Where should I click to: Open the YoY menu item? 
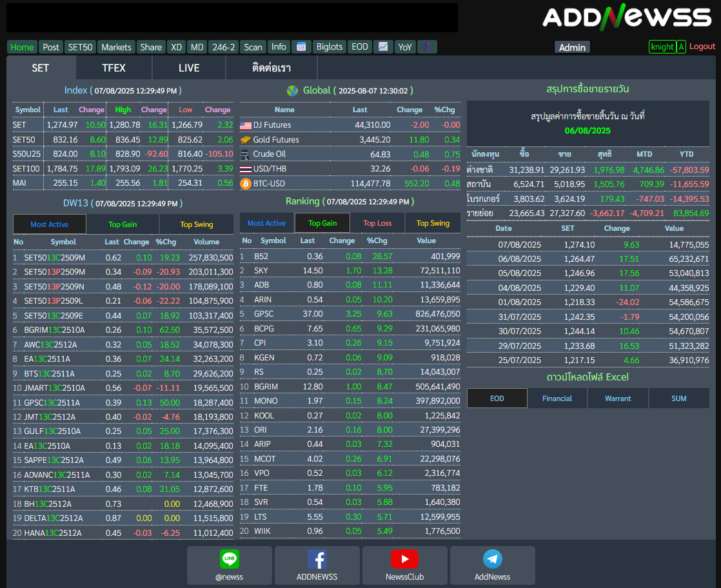[404, 47]
